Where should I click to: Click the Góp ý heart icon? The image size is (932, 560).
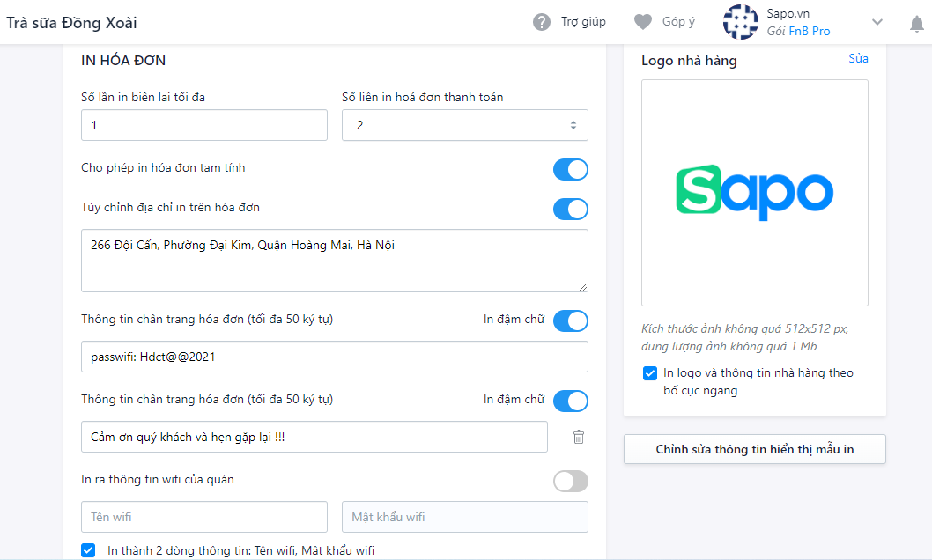coord(642,22)
